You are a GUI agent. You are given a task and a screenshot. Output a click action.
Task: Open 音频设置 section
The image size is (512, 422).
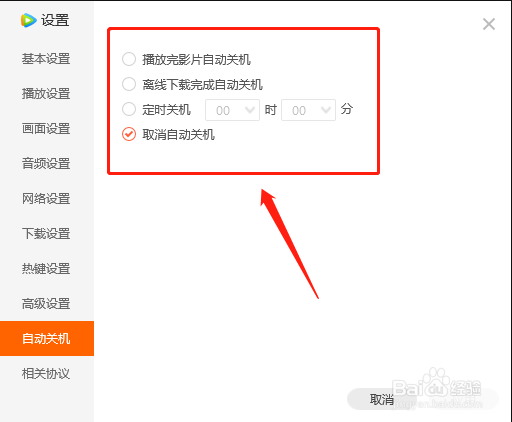click(x=47, y=164)
